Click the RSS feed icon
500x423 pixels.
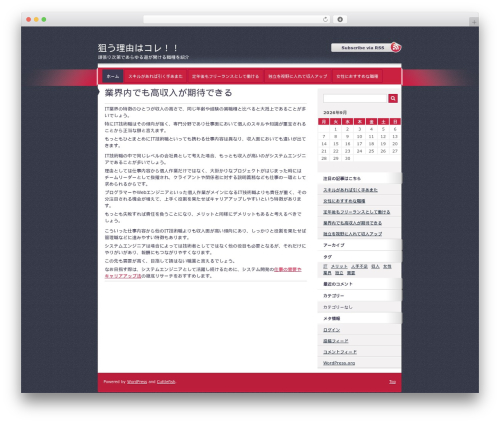click(x=396, y=47)
